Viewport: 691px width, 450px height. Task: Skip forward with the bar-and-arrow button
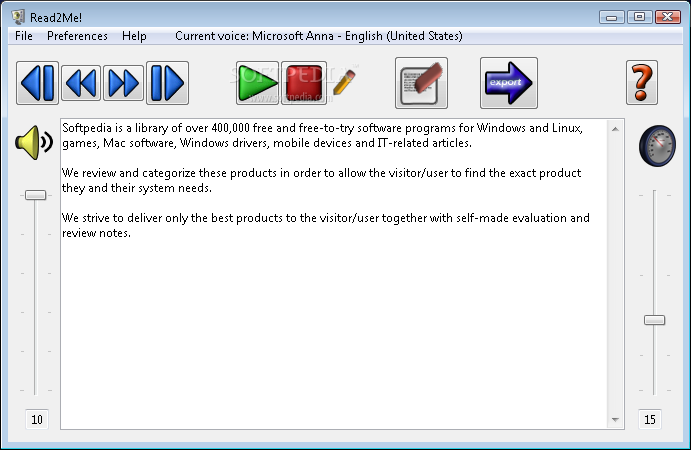[x=167, y=83]
